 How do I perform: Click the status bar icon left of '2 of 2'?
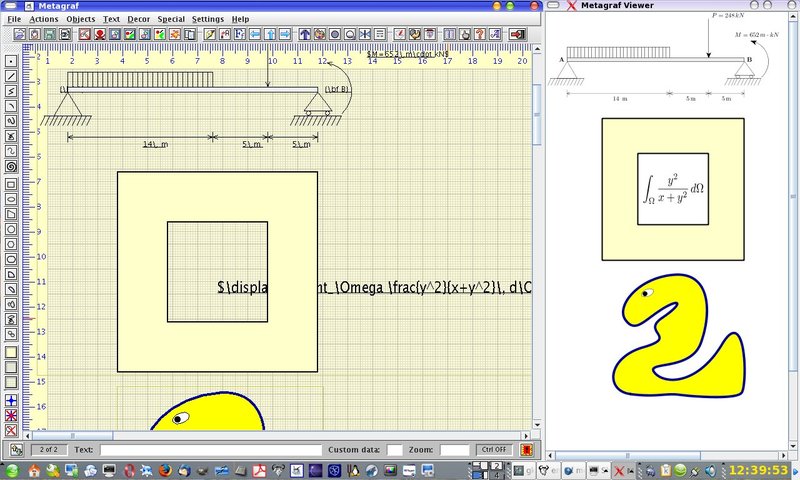[16, 450]
